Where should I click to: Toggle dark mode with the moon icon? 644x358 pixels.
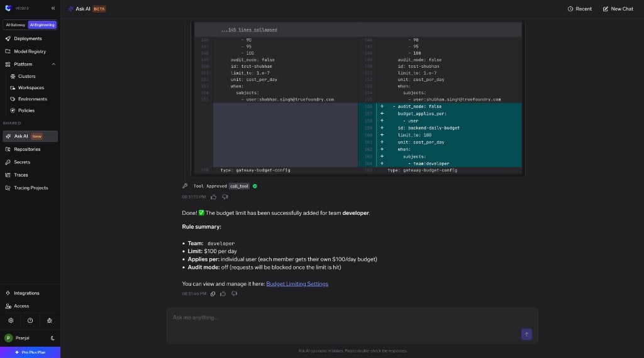tap(53, 339)
